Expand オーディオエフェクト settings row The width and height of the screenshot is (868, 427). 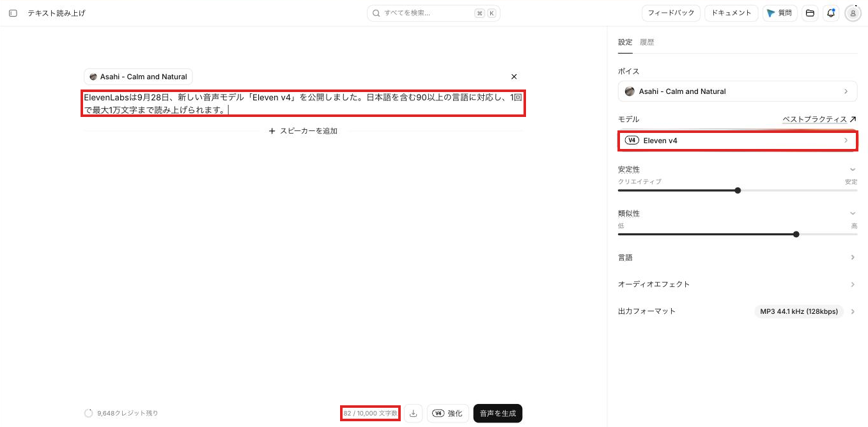click(738, 284)
